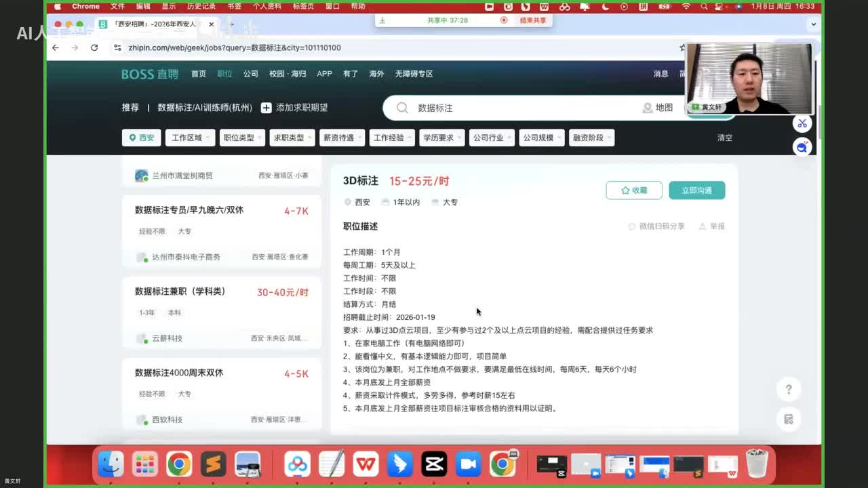Expand the 工作经验 filter
868x488 pixels.
tap(392, 138)
